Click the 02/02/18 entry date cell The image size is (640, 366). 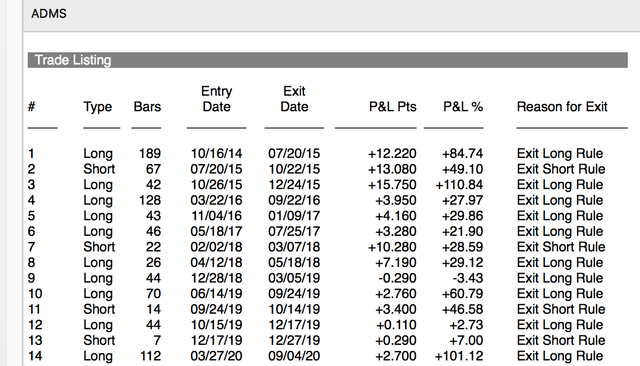pos(216,247)
